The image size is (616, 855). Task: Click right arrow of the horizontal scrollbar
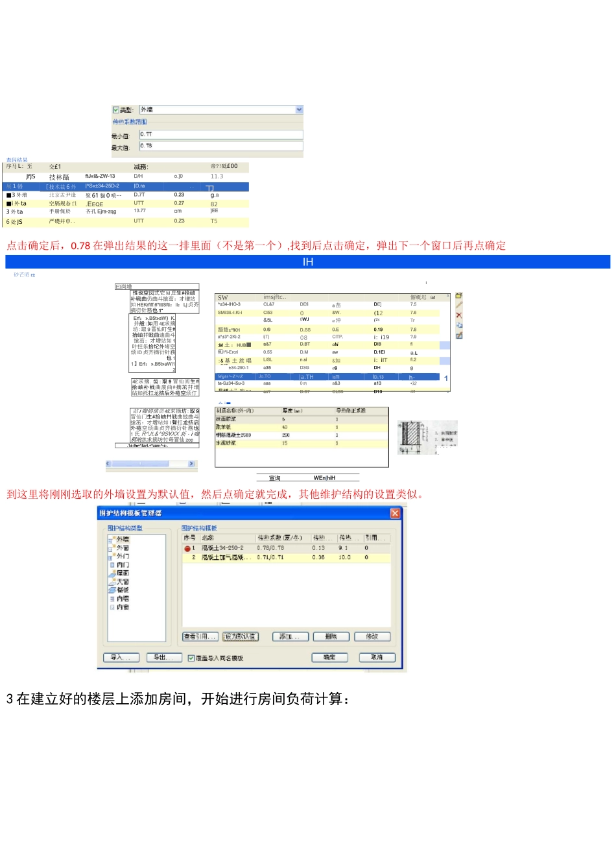[x=191, y=464]
